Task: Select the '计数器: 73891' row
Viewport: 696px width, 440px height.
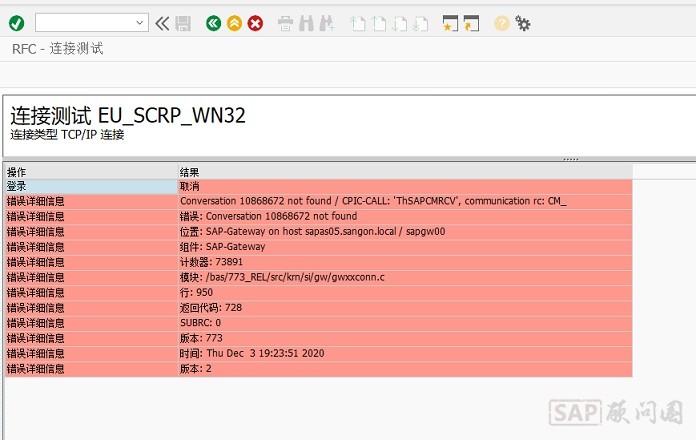Action: click(x=318, y=262)
